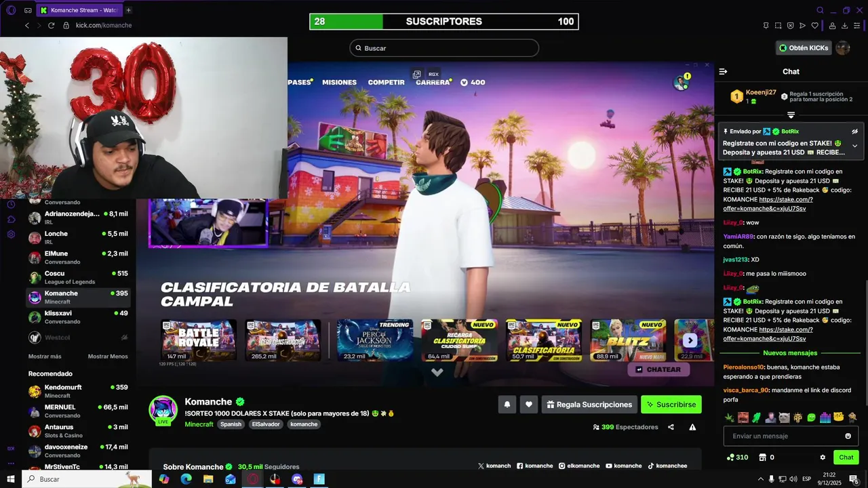This screenshot has width=868, height=488.
Task: Open the browser tab search icon
Action: pos(821,10)
